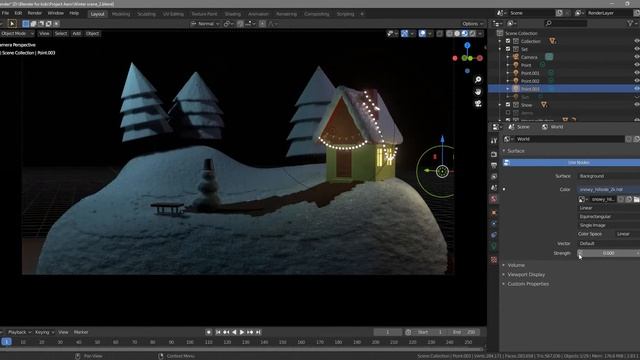Click the Strength value slider
This screenshot has width=640, height=360.
[609, 253]
